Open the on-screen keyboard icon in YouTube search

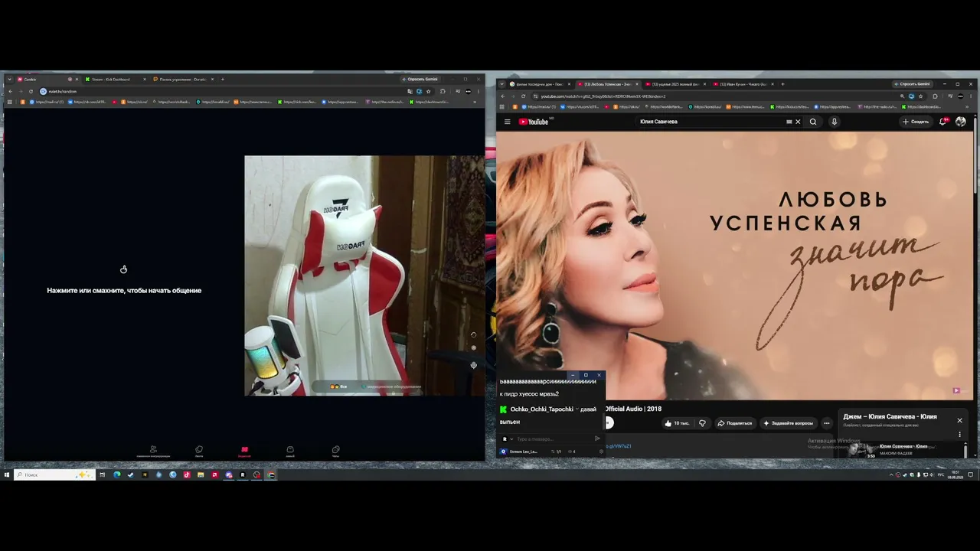pos(789,122)
